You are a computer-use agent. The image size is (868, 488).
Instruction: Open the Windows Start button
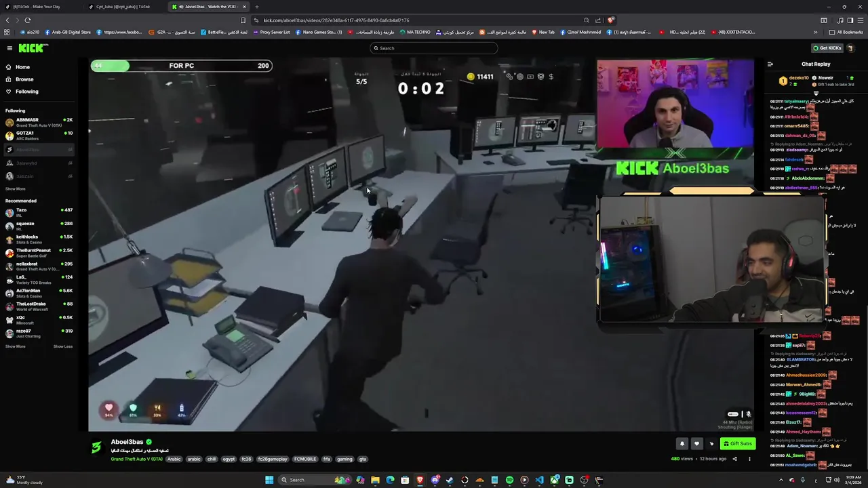(269, 480)
